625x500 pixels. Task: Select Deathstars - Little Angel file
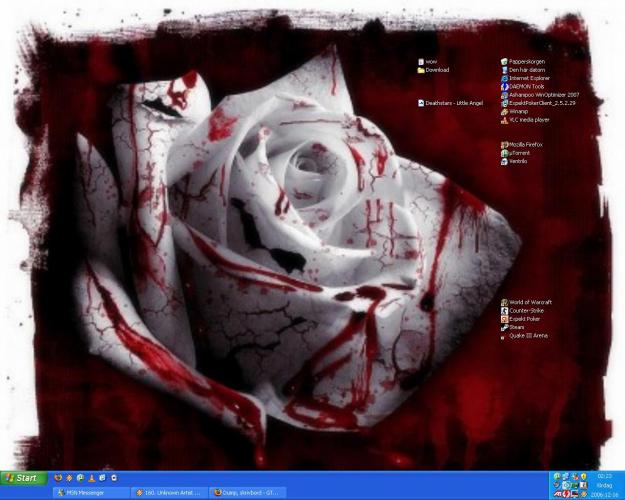(x=421, y=103)
